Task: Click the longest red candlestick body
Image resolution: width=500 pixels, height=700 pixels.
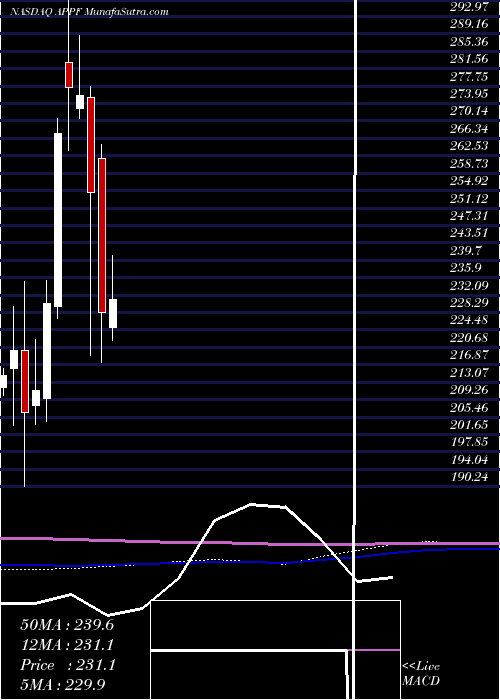Action: [x=102, y=236]
